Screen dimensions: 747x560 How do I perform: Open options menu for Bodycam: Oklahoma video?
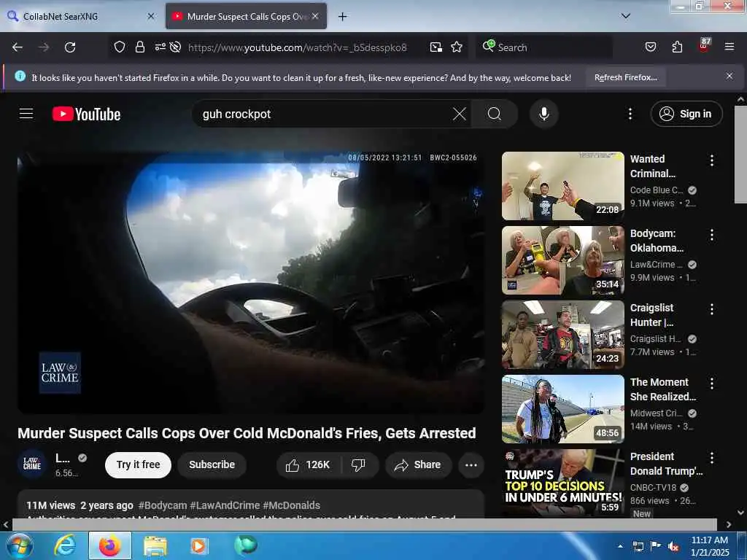click(x=712, y=235)
